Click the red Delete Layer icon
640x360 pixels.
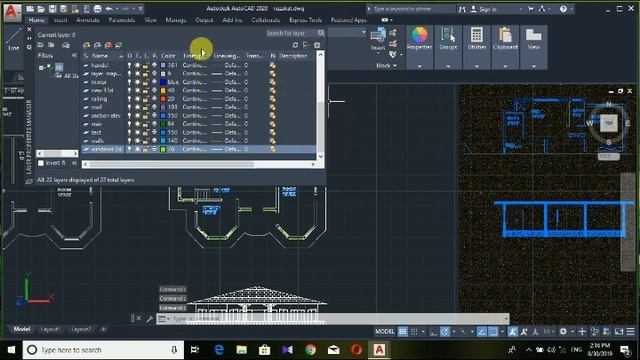(x=108, y=45)
